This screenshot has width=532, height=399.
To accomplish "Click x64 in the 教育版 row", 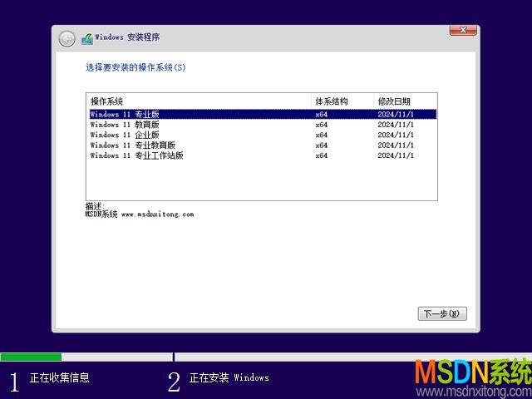I will point(322,125).
